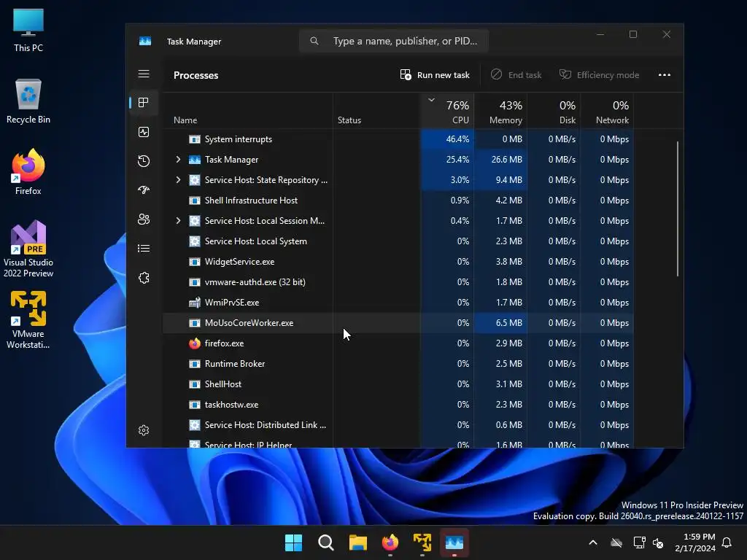Select the Runtime Broker row

[398, 364]
